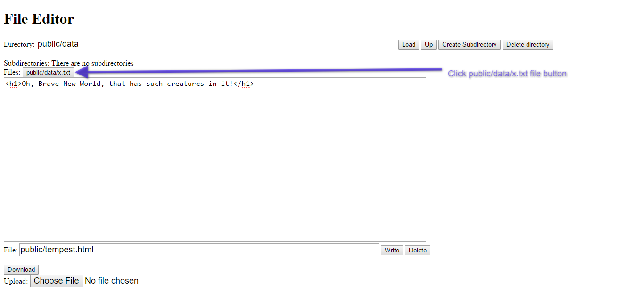Click the 'Upload:' label text
The image size is (644, 301).
tap(16, 281)
